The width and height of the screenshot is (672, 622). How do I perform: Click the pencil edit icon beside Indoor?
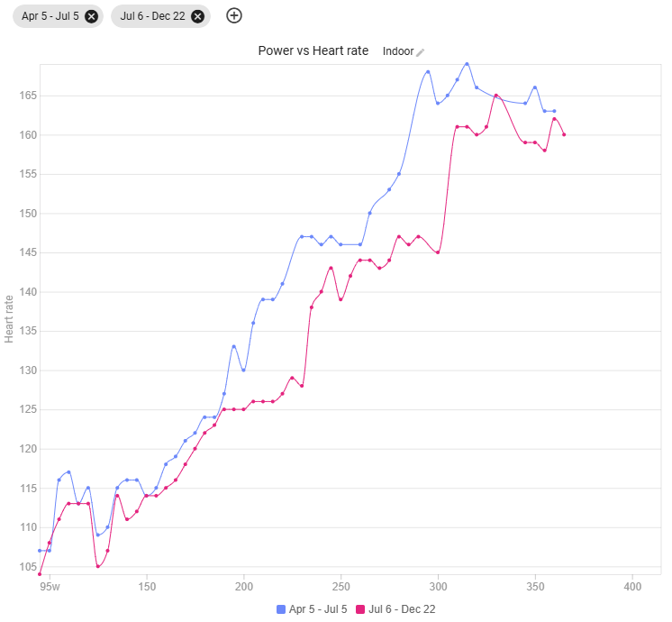click(420, 52)
